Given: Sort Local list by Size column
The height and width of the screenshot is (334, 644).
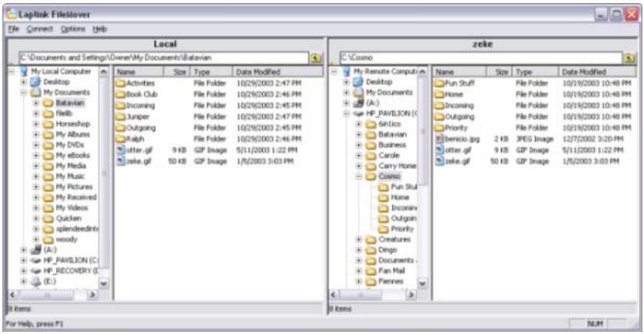Looking at the screenshot, I should pyautogui.click(x=177, y=72).
